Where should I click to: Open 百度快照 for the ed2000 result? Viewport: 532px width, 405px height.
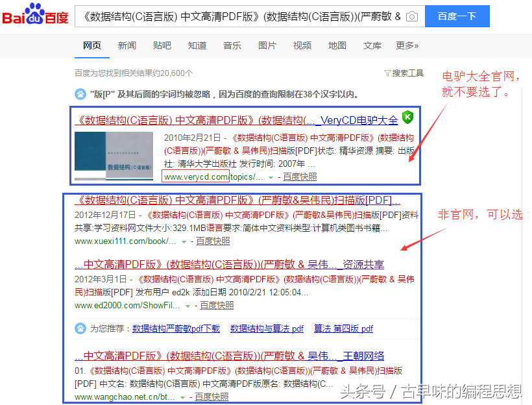point(217,306)
